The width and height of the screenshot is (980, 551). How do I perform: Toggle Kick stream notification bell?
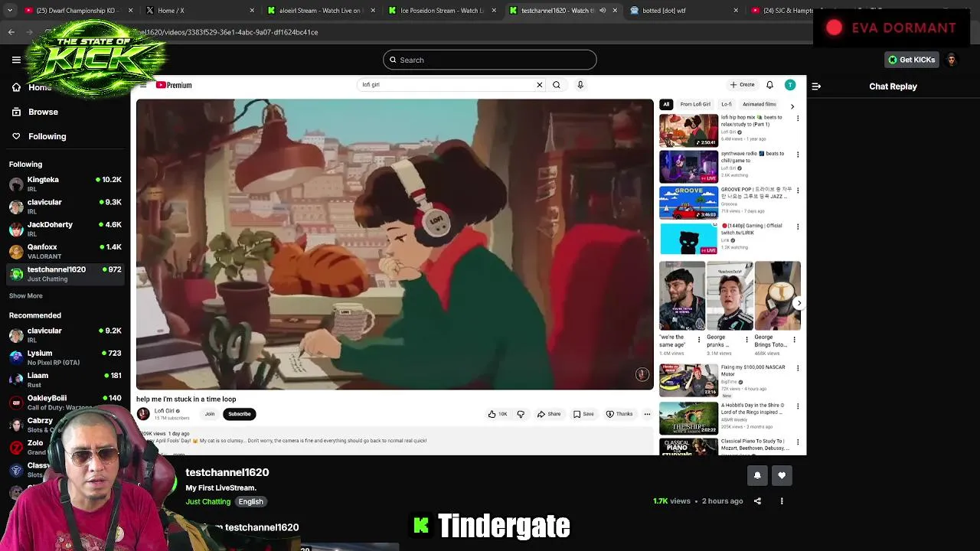coord(757,475)
